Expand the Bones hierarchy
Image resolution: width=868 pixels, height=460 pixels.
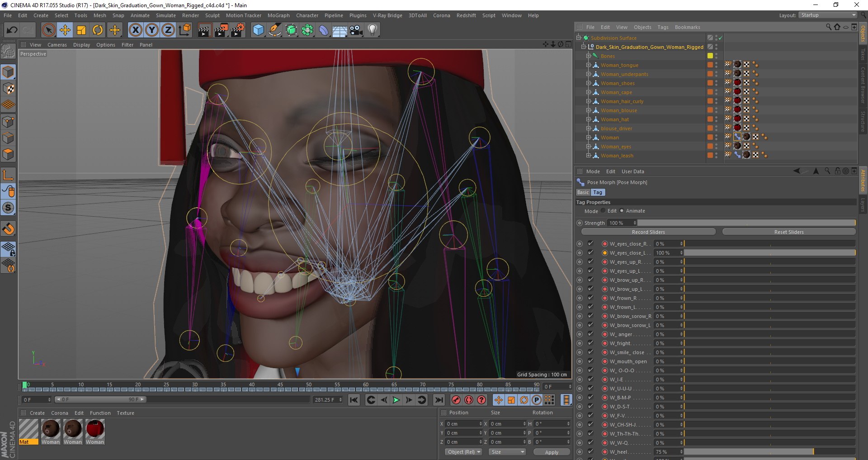point(589,56)
